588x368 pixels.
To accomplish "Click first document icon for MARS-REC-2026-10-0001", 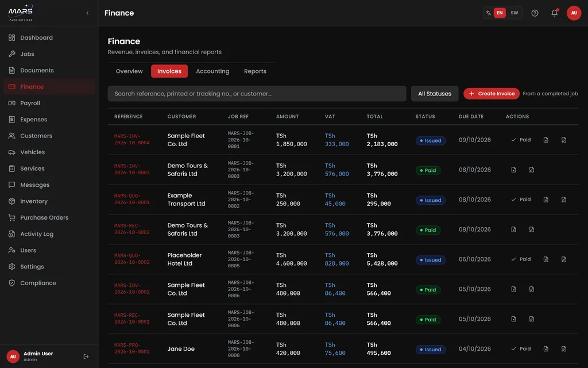I will click(x=513, y=319).
